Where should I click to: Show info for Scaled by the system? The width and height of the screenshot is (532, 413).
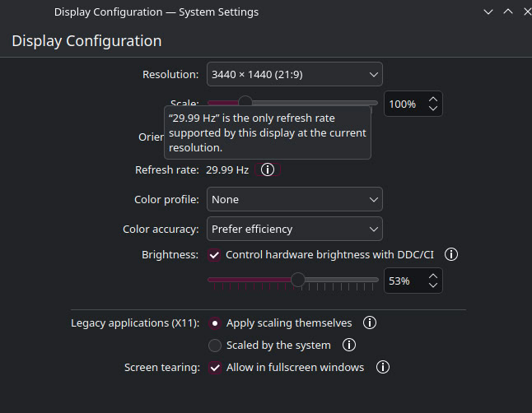pyautogui.click(x=349, y=346)
